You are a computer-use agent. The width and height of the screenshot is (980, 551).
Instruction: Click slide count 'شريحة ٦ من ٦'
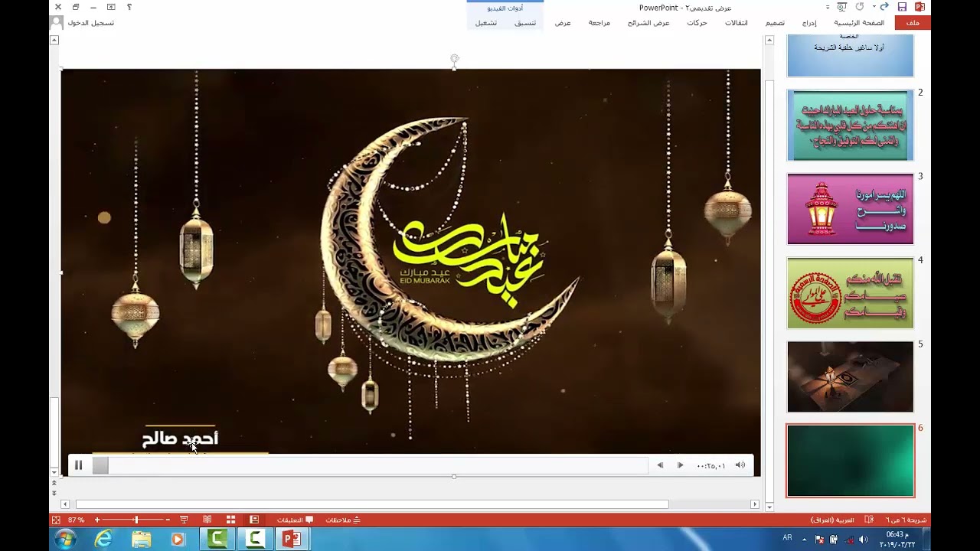[x=906, y=520]
